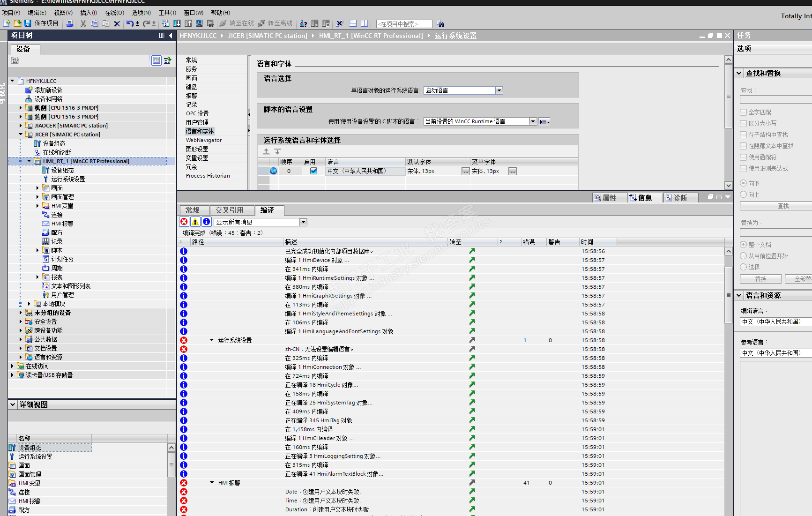Open 报警 runtime settings category
The width and height of the screenshot is (812, 516).
point(191,96)
